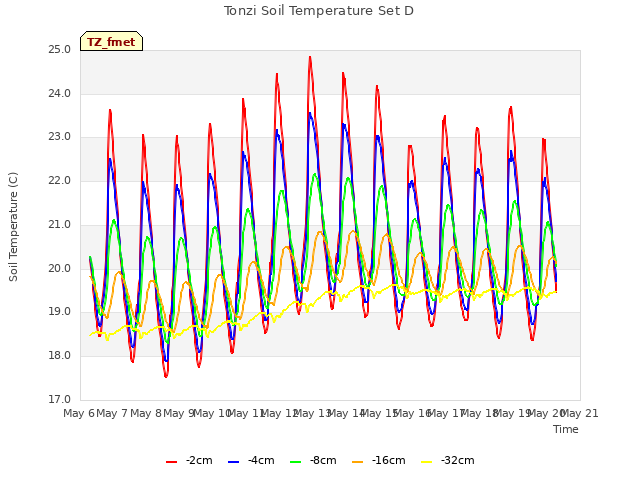Click the May 7 x-axis tick label
Image resolution: width=640 pixels, height=480 pixels.
[112, 413]
